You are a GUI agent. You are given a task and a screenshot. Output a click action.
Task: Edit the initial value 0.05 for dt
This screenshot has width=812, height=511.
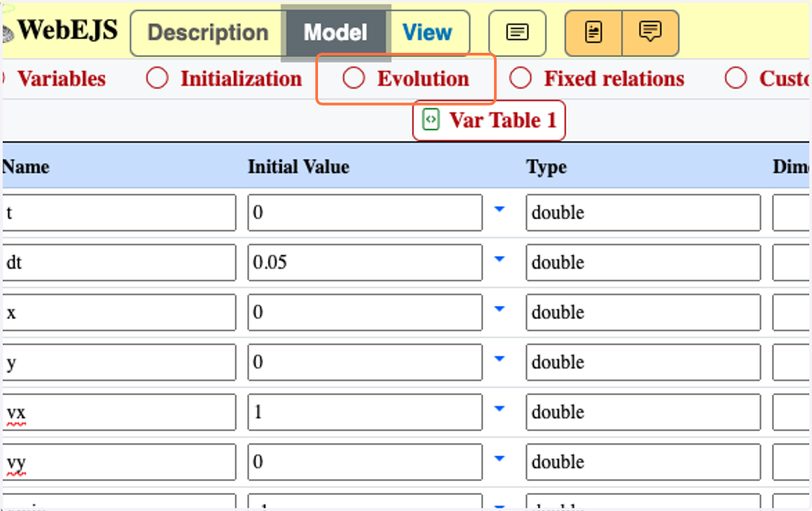[365, 263]
